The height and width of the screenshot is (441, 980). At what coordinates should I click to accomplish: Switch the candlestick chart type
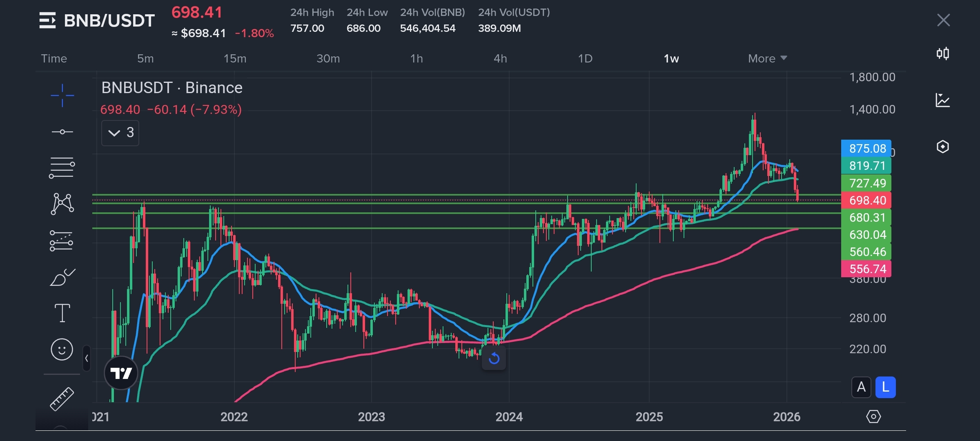[942, 53]
